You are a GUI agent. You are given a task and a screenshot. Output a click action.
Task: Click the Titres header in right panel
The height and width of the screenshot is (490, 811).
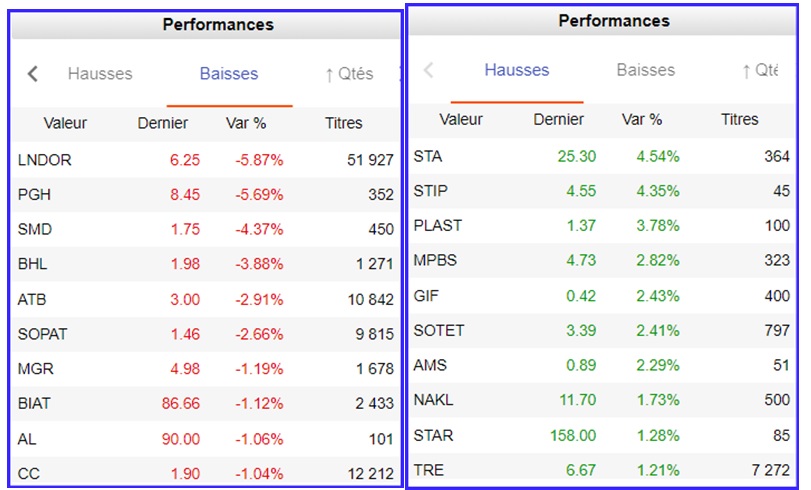pos(740,120)
